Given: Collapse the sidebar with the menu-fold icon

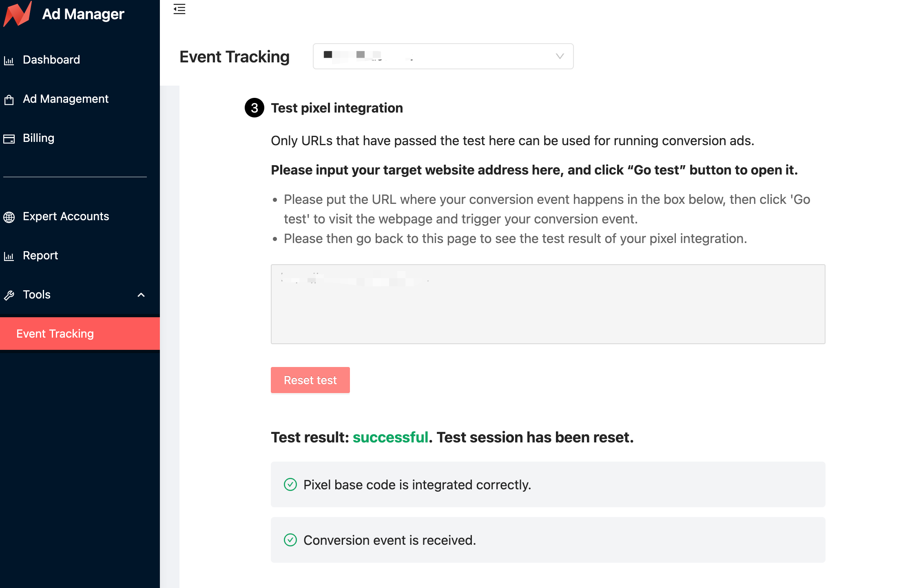Looking at the screenshot, I should [179, 9].
